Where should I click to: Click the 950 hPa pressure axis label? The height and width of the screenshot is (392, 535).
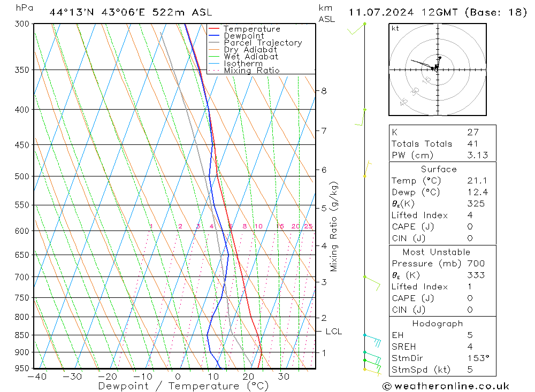[x=22, y=368]
